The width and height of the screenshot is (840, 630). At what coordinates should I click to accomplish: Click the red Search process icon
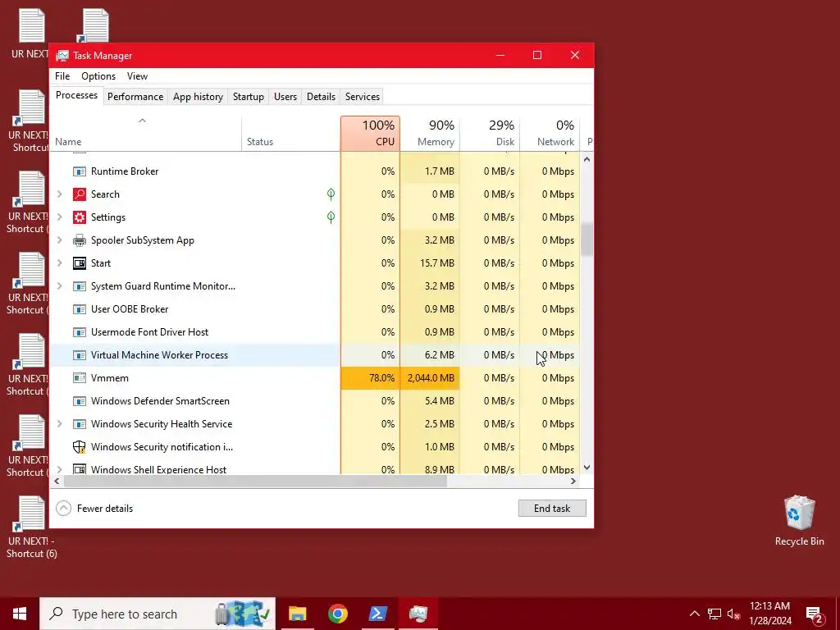[x=80, y=194]
